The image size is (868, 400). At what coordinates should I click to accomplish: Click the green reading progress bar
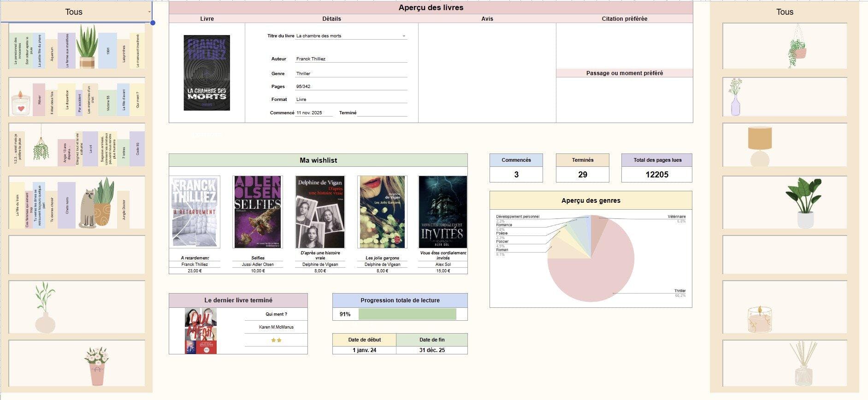pyautogui.click(x=407, y=314)
